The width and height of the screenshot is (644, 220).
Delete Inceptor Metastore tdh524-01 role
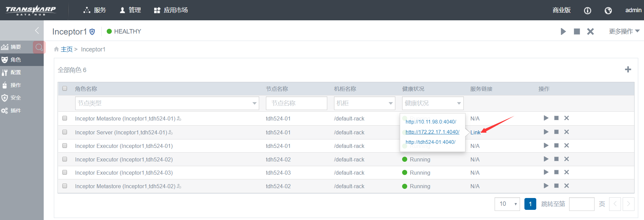[x=566, y=118]
